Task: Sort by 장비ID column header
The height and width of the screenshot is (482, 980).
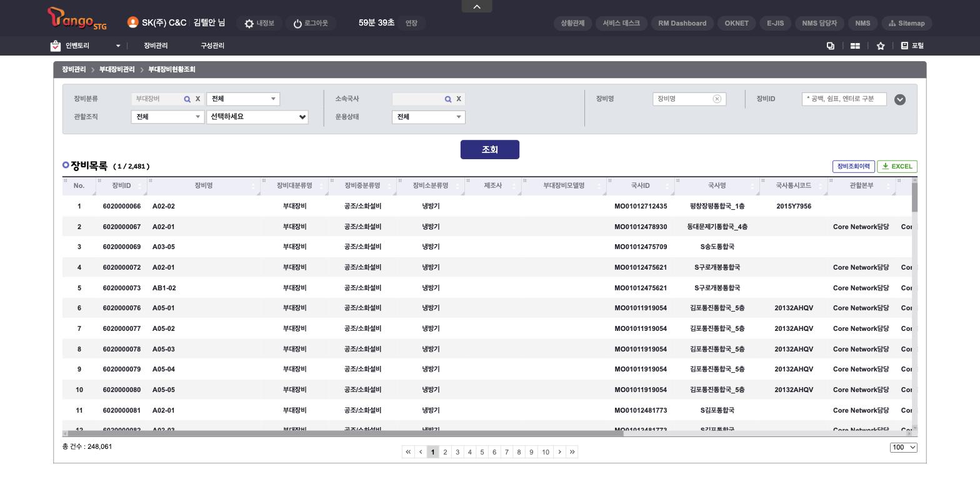Action: (x=121, y=185)
